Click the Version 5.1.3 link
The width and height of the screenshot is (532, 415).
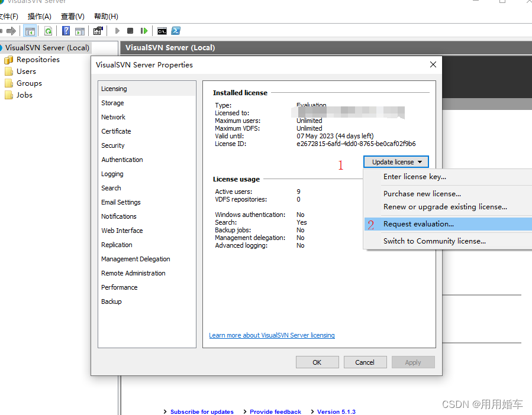point(336,411)
